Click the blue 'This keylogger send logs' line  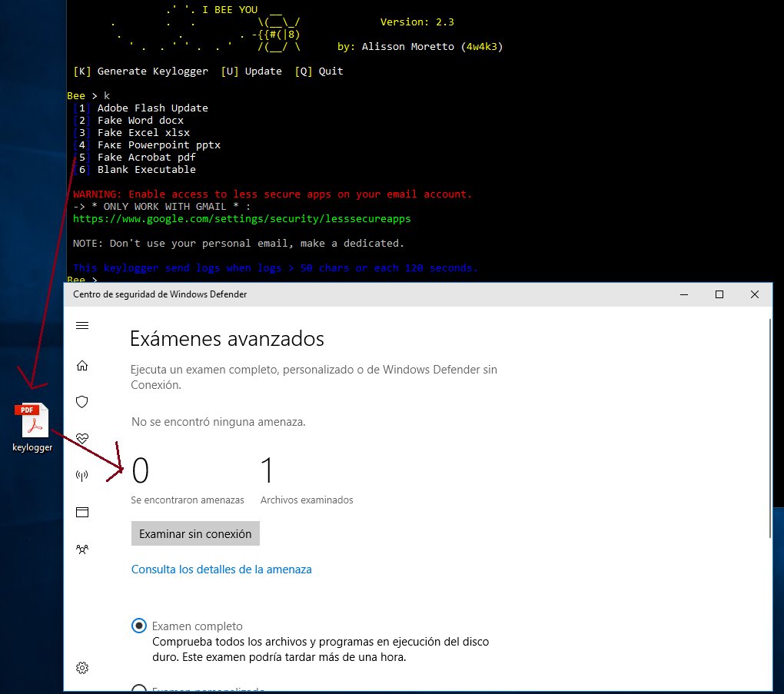coord(275,268)
